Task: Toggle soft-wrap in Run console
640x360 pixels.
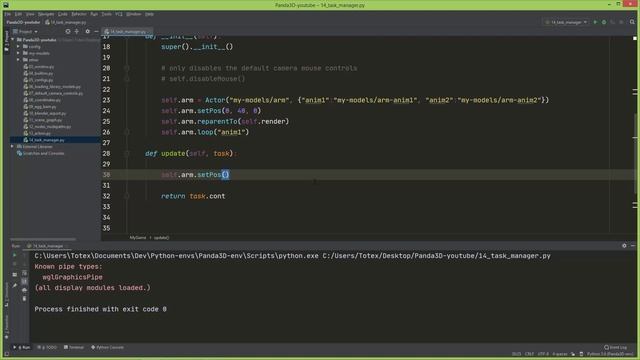Action: [x=24, y=273]
